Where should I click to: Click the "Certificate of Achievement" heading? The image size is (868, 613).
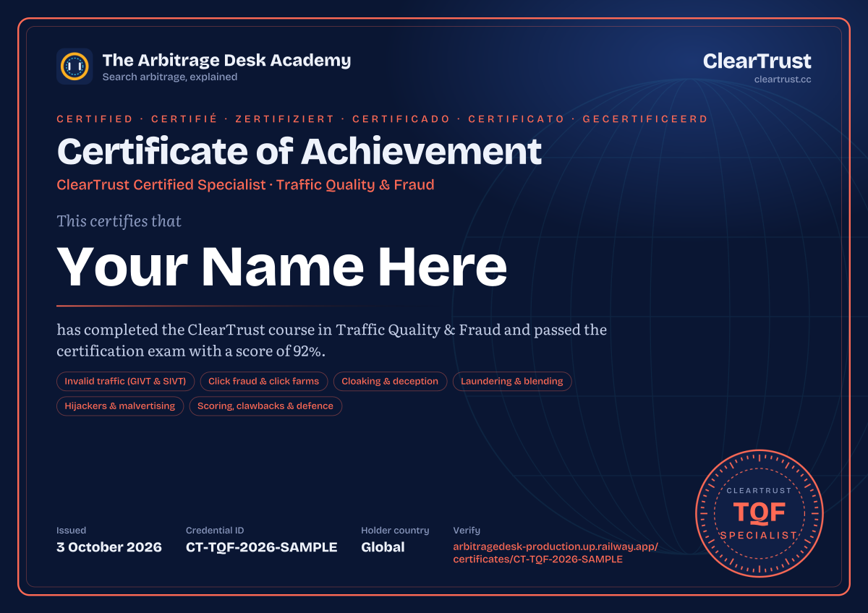point(299,151)
